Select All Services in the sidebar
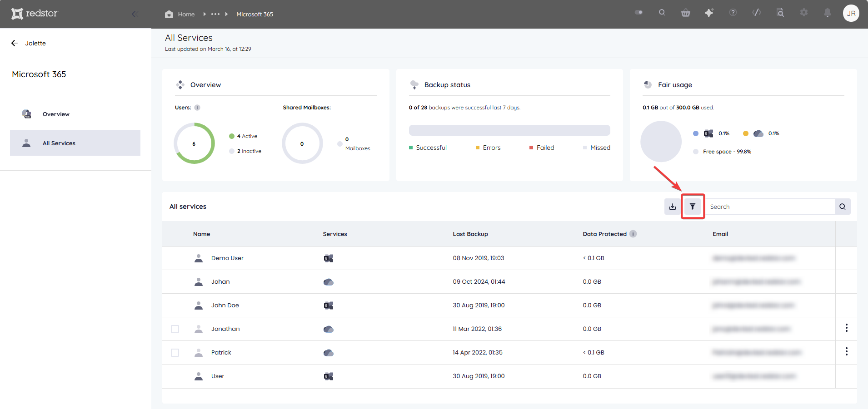The height and width of the screenshot is (409, 868). pyautogui.click(x=75, y=143)
